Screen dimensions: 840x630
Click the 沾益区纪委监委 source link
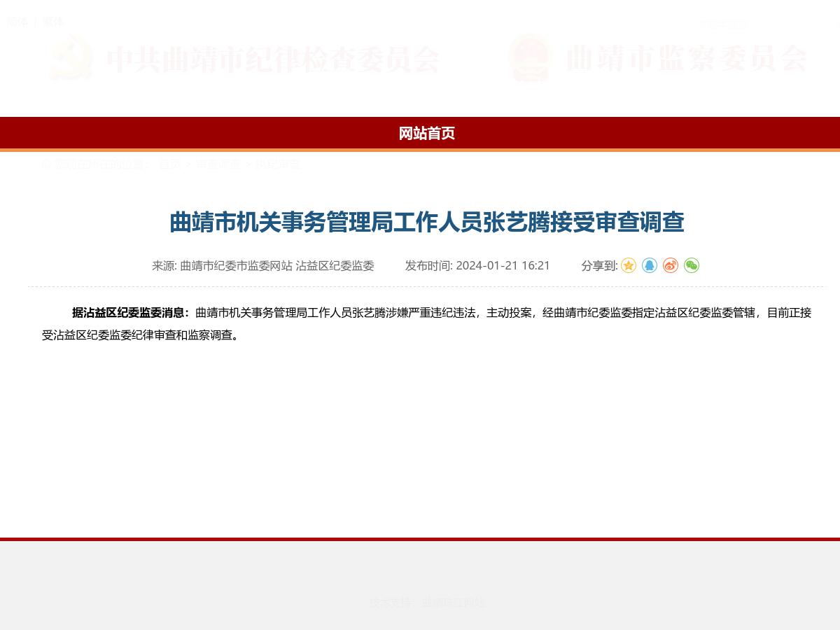pyautogui.click(x=335, y=265)
